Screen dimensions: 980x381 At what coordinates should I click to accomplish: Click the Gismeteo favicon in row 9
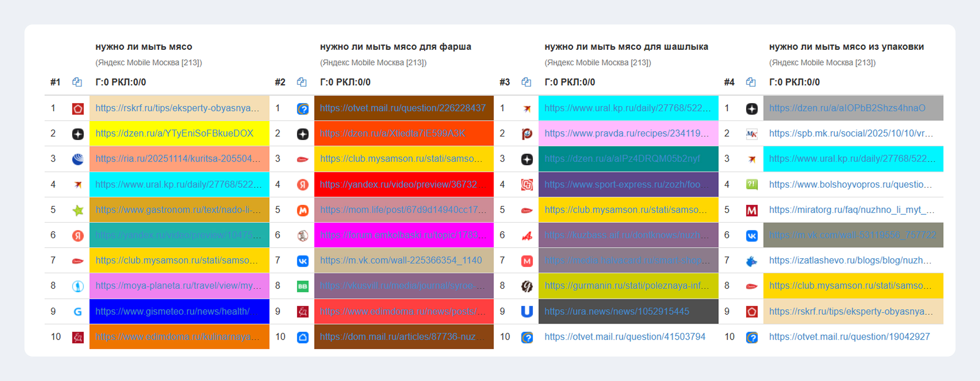(x=78, y=312)
